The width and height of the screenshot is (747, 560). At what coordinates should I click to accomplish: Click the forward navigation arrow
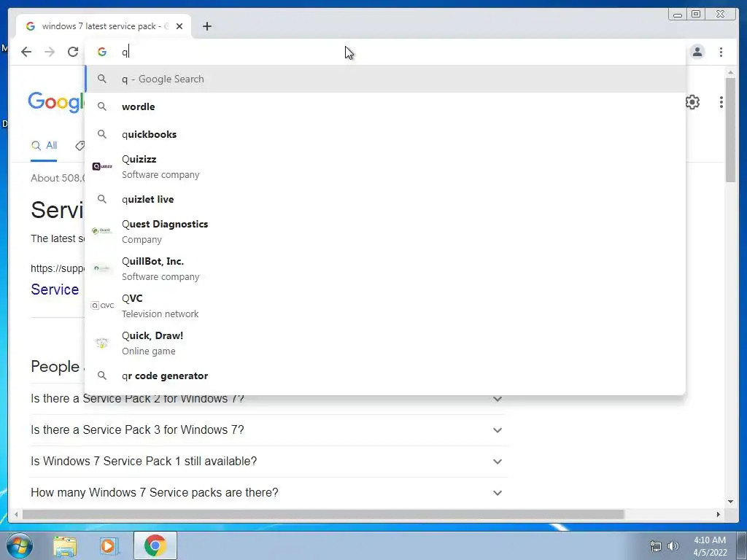50,52
